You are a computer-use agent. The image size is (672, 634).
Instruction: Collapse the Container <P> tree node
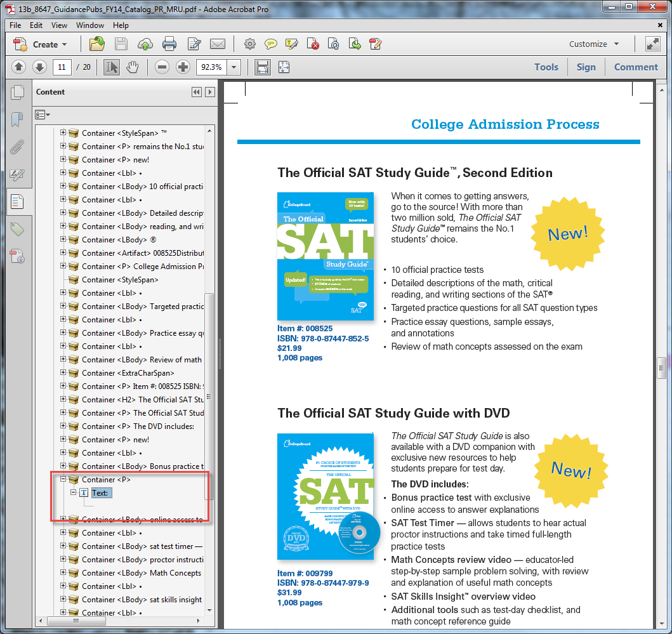click(63, 479)
